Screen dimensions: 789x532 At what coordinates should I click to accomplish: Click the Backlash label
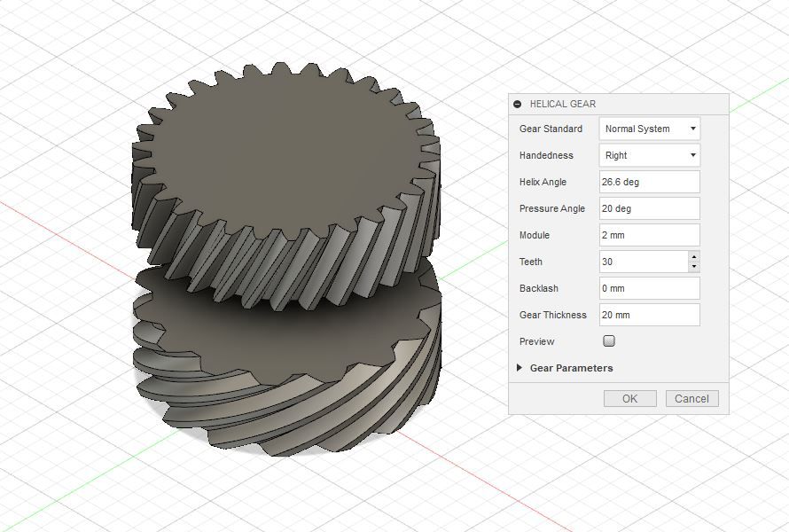tap(538, 288)
